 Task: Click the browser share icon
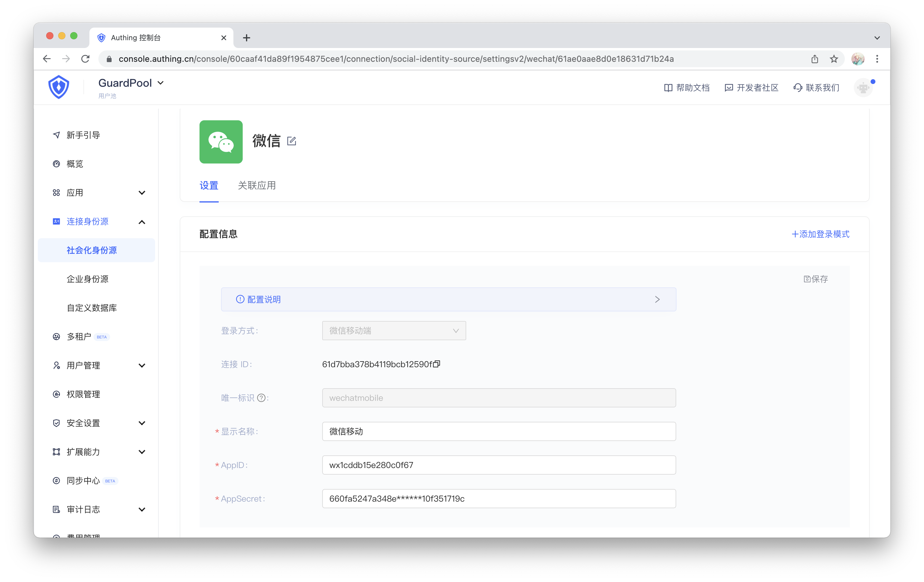click(x=814, y=59)
